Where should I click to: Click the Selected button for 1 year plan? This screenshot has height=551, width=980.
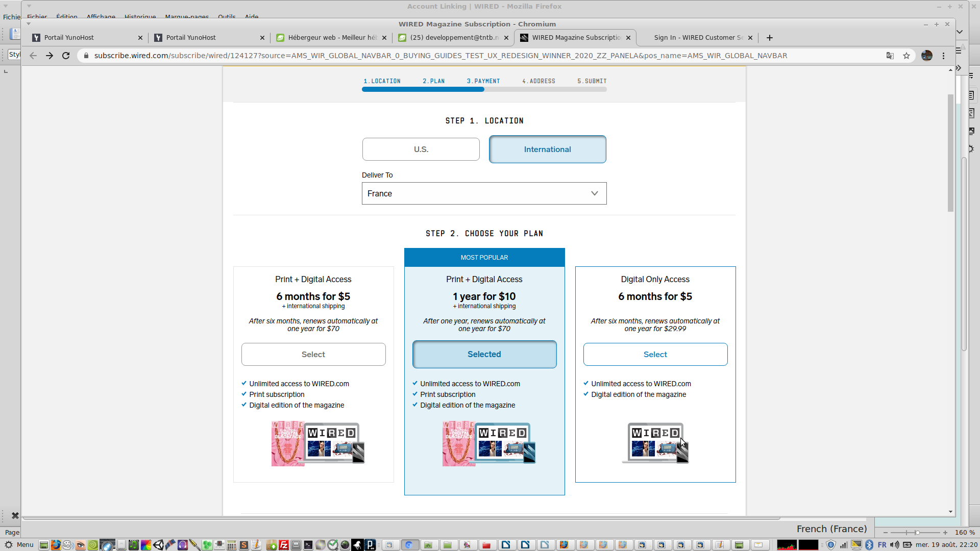click(x=484, y=355)
